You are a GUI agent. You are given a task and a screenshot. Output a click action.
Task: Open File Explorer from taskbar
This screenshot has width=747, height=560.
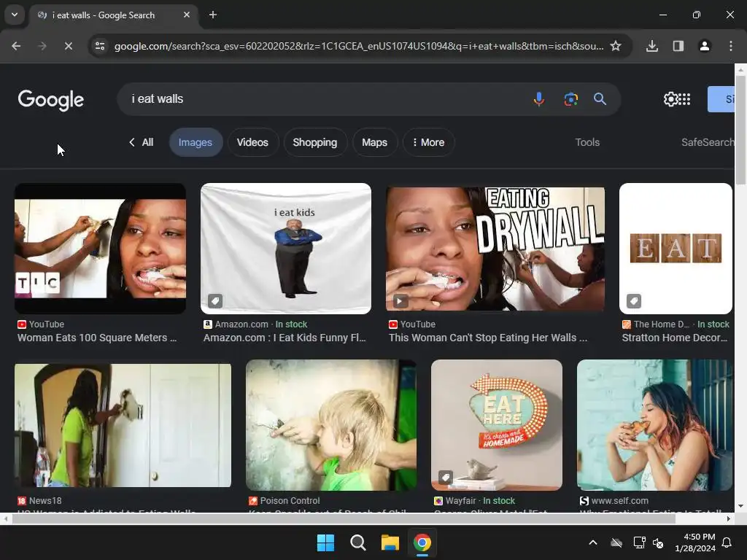click(x=390, y=542)
